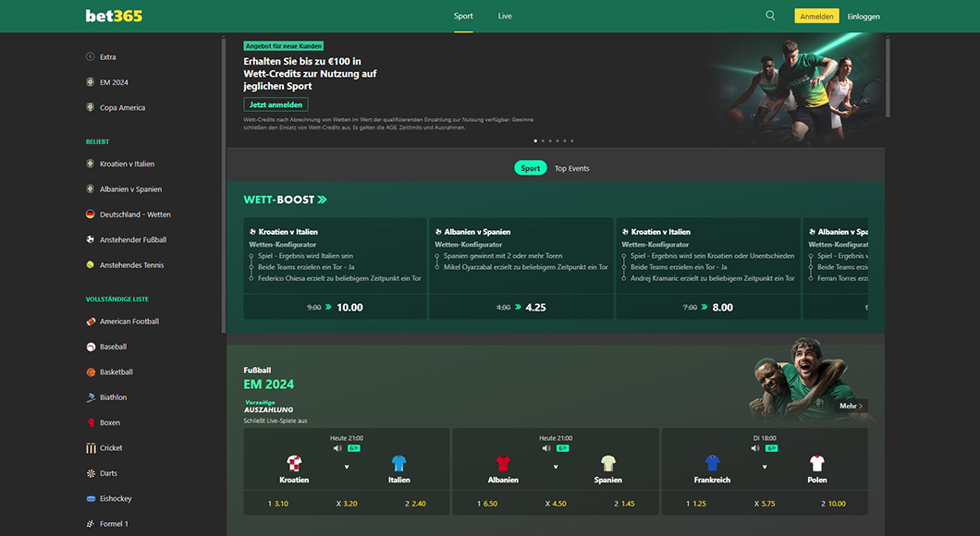
Task: Select the first banner carousel dot
Action: click(535, 140)
